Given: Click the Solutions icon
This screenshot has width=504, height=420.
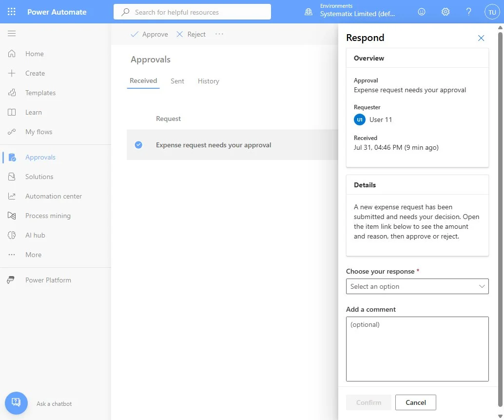Looking at the screenshot, I should coord(12,177).
